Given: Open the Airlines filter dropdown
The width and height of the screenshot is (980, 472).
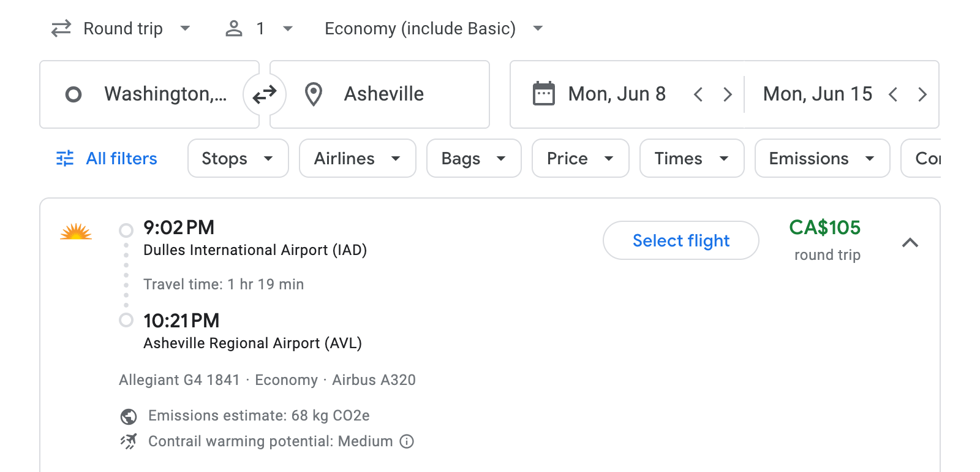Looking at the screenshot, I should pyautogui.click(x=357, y=158).
